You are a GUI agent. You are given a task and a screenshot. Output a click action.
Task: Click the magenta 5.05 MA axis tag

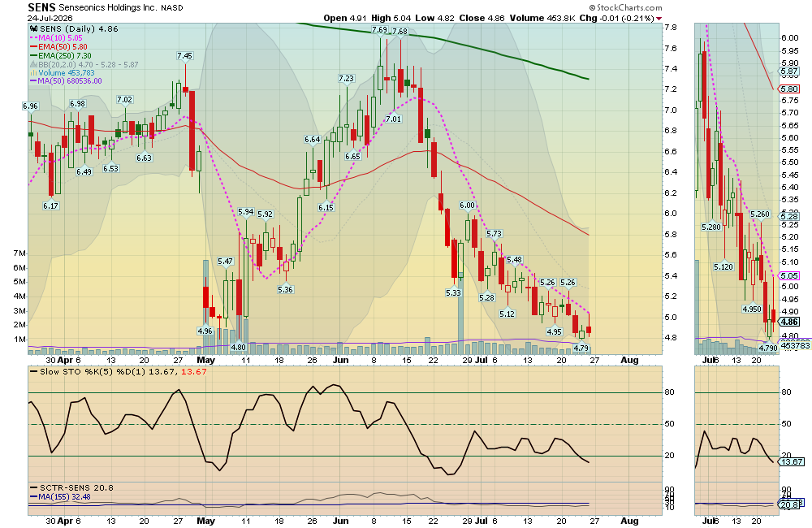point(789,275)
